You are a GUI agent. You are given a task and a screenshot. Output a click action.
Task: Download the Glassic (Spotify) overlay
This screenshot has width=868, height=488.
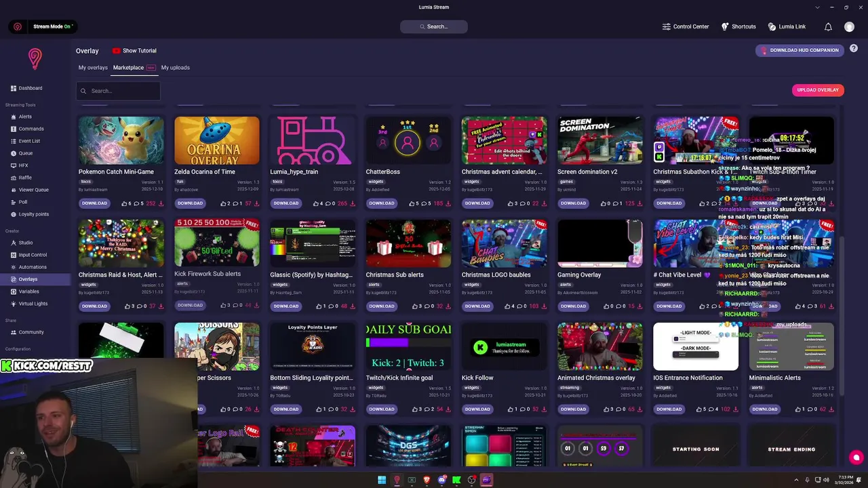[x=285, y=306]
